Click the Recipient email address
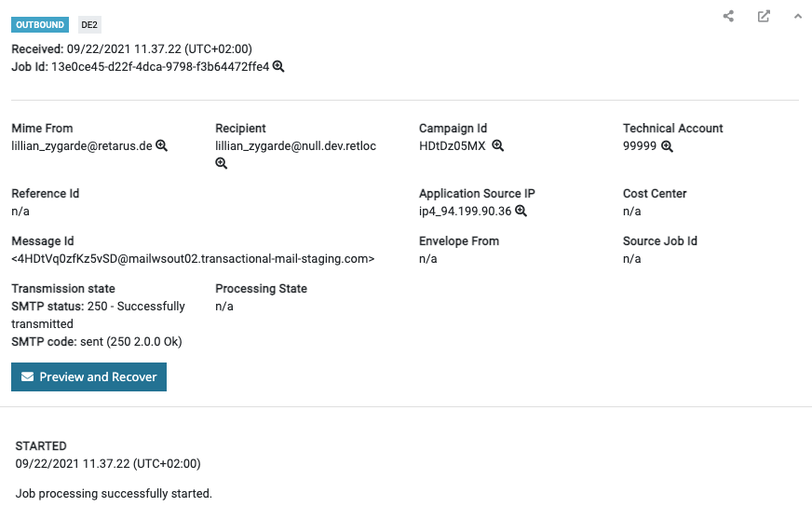The image size is (812, 520). coord(295,145)
